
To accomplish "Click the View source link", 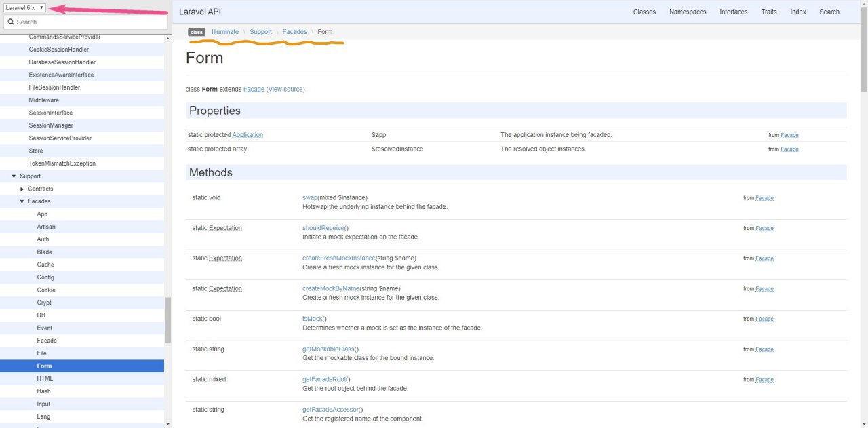I will point(285,90).
